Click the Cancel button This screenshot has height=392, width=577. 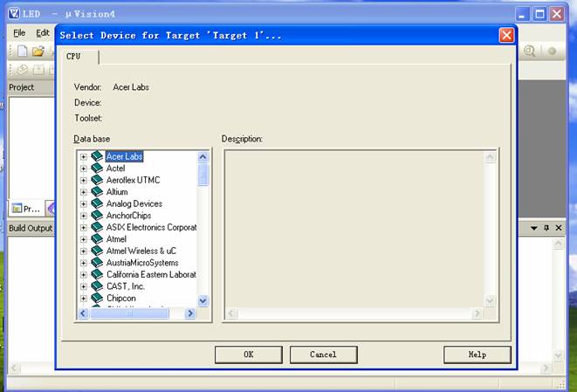[x=323, y=354]
